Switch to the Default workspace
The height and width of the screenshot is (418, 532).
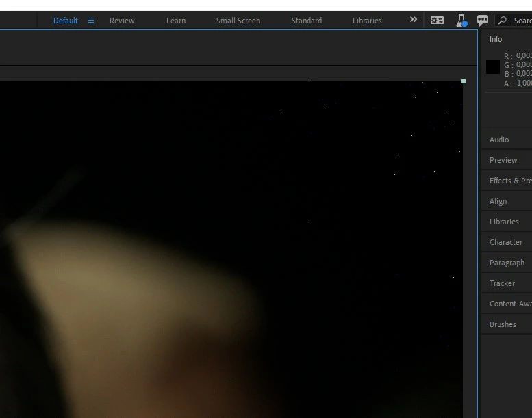[66, 21]
